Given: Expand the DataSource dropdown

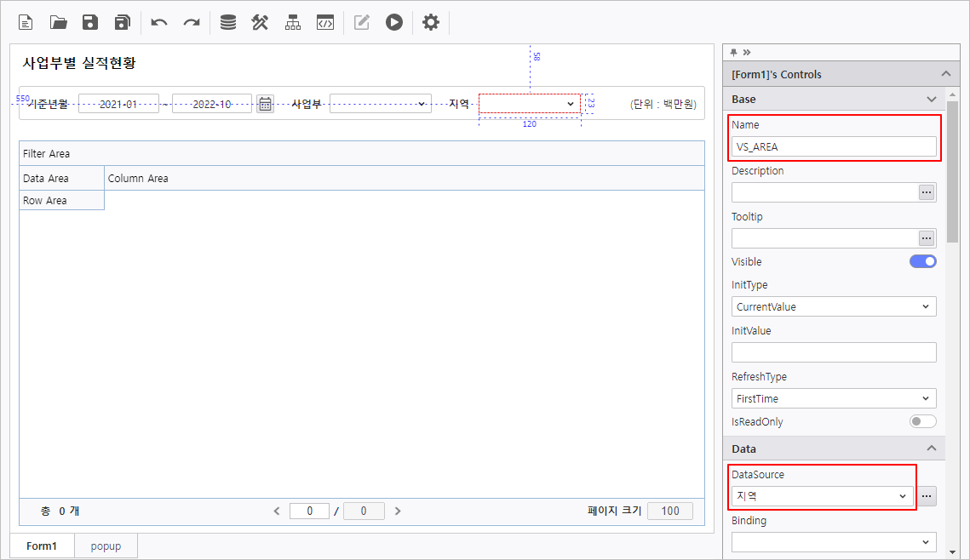Looking at the screenshot, I should pyautogui.click(x=821, y=496).
